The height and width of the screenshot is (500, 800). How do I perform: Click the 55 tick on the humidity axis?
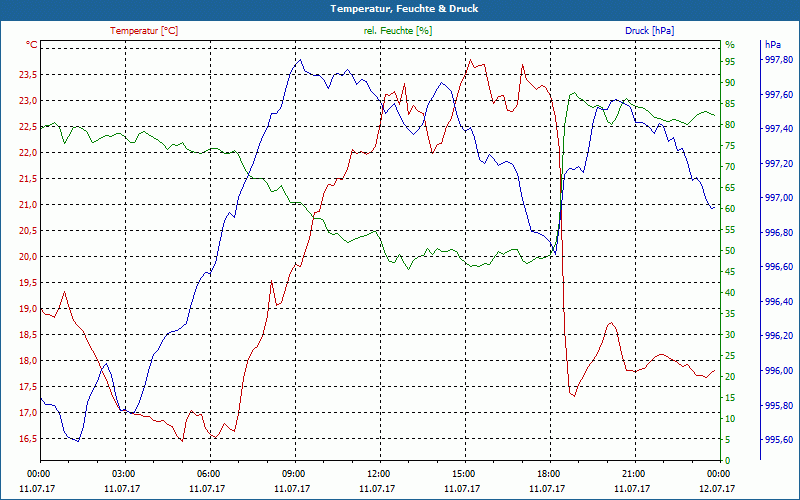tap(730, 230)
